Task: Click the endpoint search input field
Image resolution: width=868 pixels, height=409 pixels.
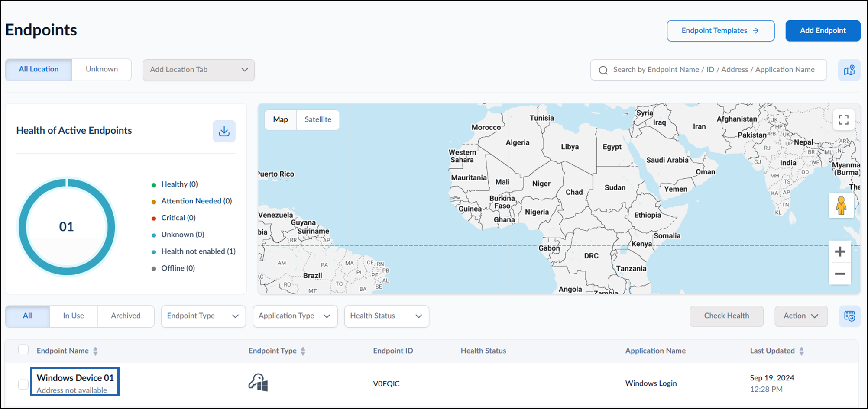Action: (x=709, y=70)
